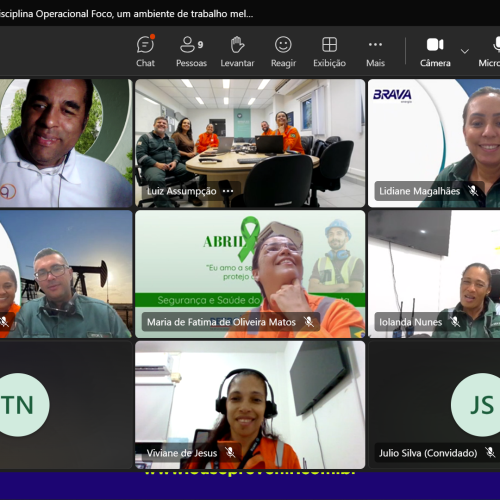Select Iolanda Nunes video tile
The width and height of the screenshot is (500, 500).
(x=434, y=274)
